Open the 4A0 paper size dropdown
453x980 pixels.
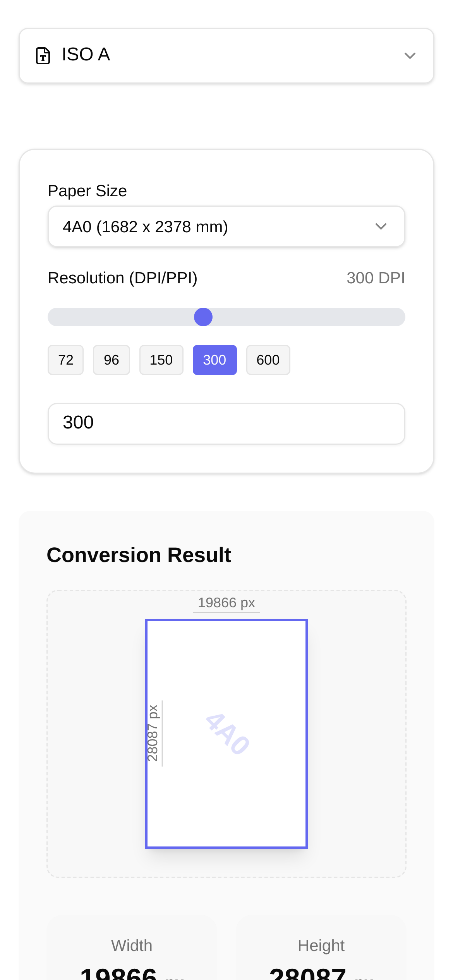226,226
